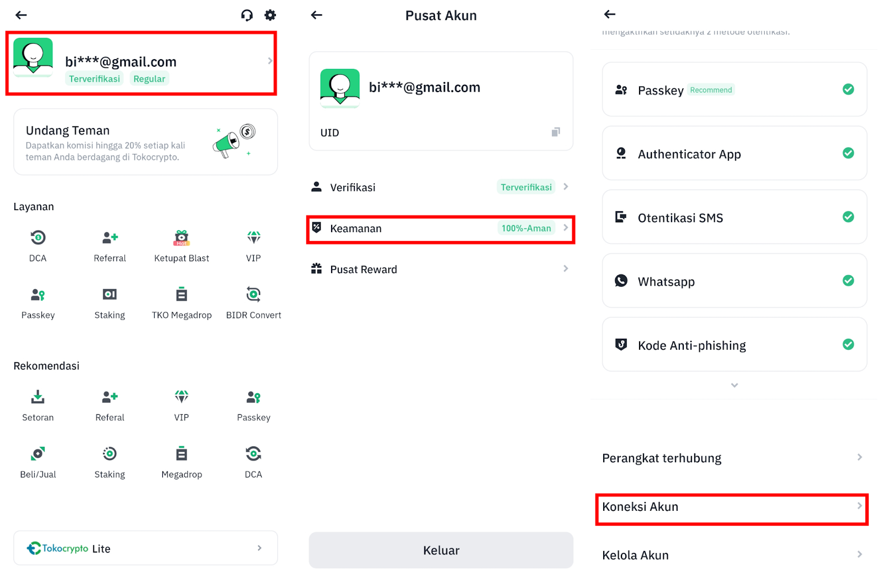Open settings gear icon
The height and width of the screenshot is (588, 883).
(x=270, y=15)
